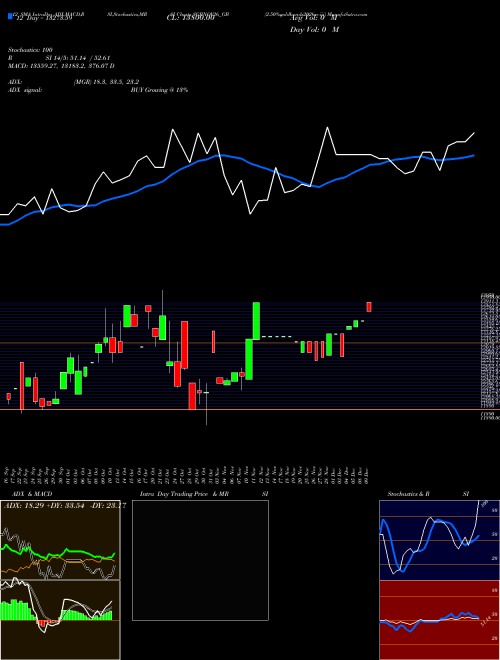The height and width of the screenshot is (660, 500).
Task: Click the 'Avg Vol: 0 M' label
Action: (313, 18)
